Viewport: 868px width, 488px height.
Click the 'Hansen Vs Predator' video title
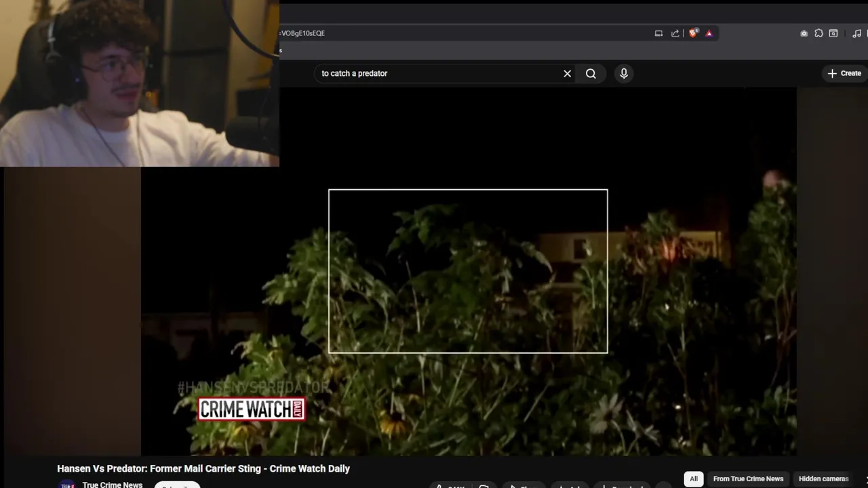coord(203,468)
